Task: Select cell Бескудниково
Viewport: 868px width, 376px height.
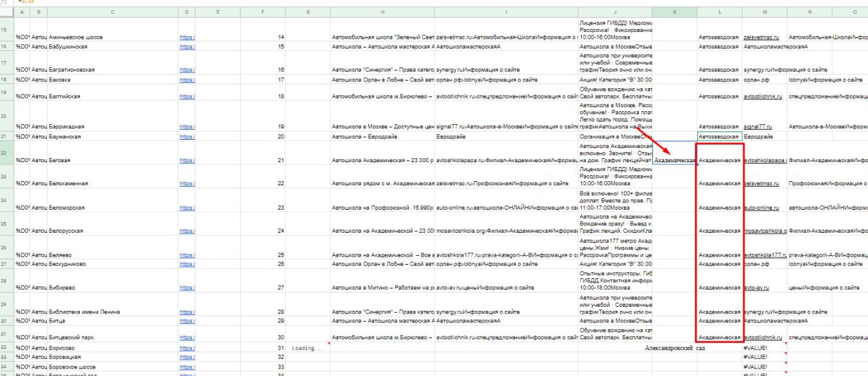Action: (113, 264)
